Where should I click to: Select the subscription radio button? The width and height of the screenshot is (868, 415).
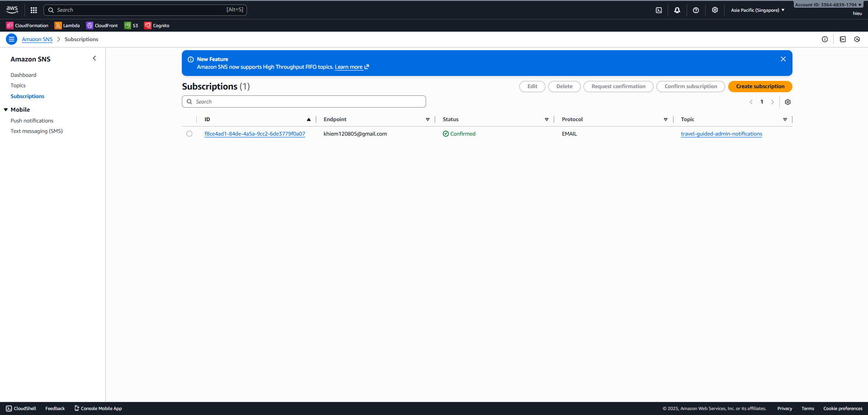[x=190, y=133]
